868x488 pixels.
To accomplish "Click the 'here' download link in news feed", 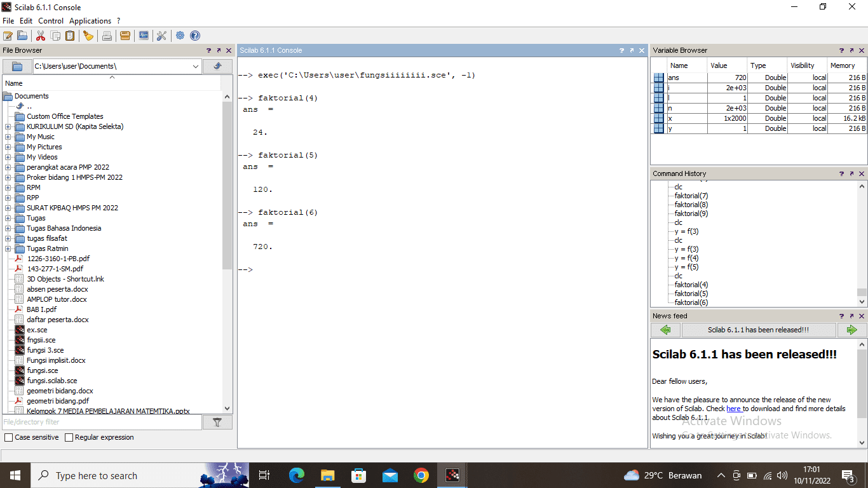I will (x=734, y=409).
